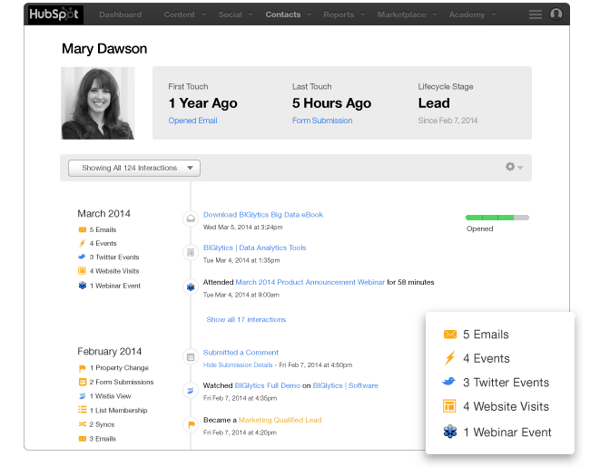This screenshot has height=476, width=590.
Task: Expand the Marketplace menu arrow
Action: 435,15
